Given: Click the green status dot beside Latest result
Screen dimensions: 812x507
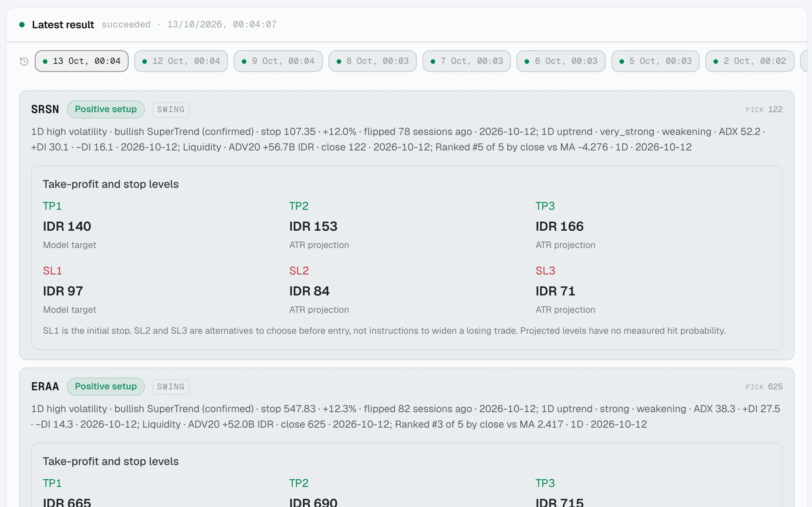Looking at the screenshot, I should [x=22, y=25].
